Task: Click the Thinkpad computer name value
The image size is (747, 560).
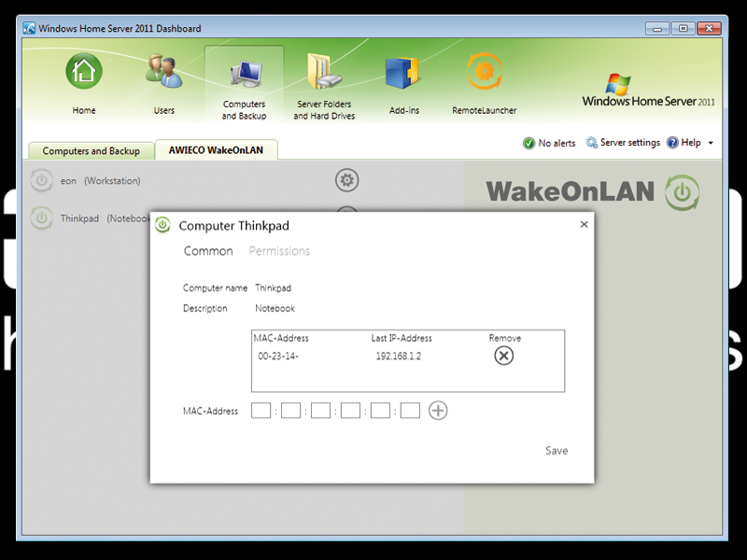Action: tap(273, 288)
